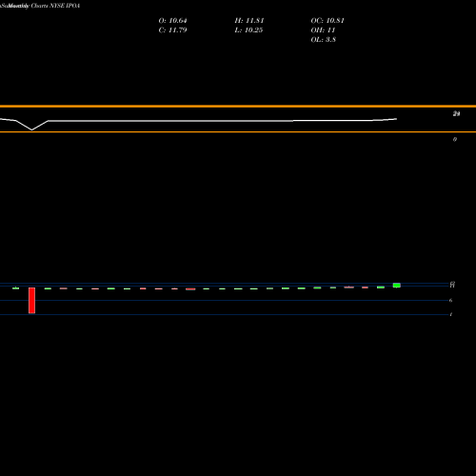Screen dimensions: 476x476
Task: Click the "OC: 10.81" reading
Action: pos(327,20)
